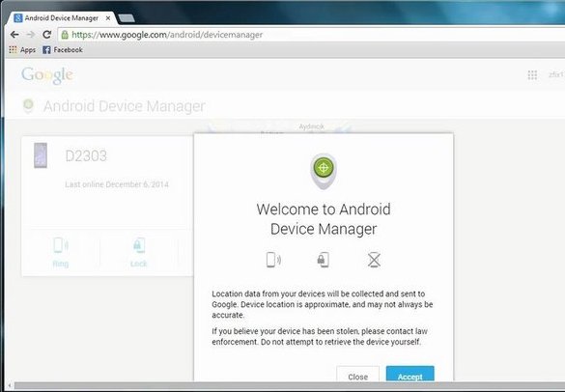Click the D2303 phone thumbnail
Viewport: 565px width, 392px height.
click(41, 155)
